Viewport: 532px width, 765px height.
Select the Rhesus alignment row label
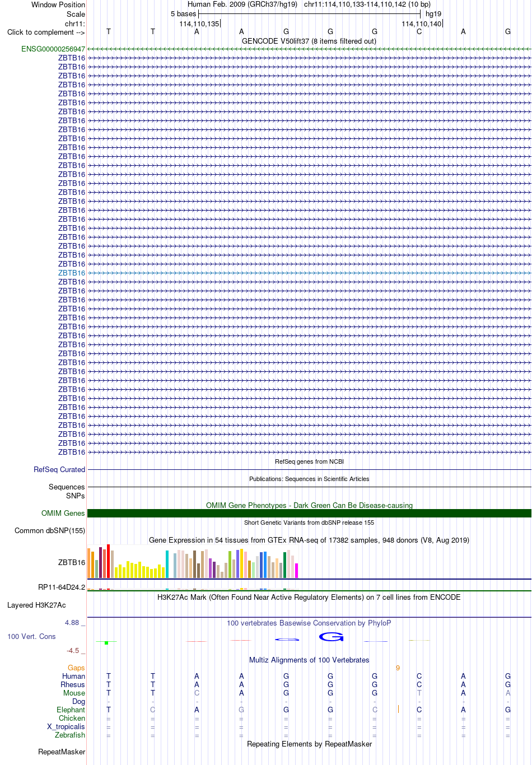pos(73,685)
